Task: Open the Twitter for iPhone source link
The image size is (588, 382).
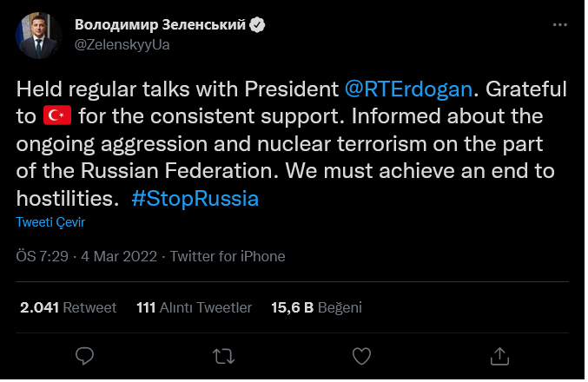Action: click(x=228, y=256)
